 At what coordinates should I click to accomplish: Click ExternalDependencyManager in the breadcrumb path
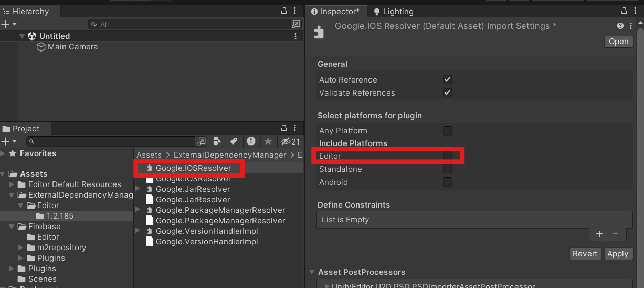[230, 155]
